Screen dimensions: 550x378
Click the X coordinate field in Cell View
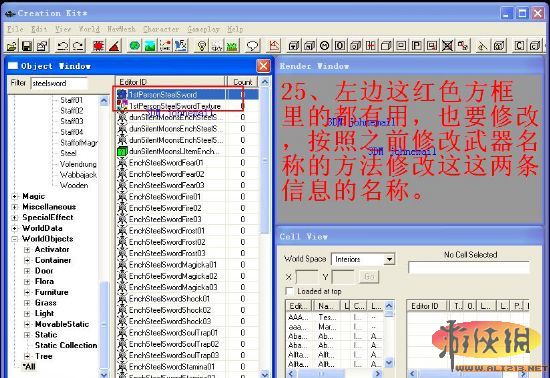(307, 277)
